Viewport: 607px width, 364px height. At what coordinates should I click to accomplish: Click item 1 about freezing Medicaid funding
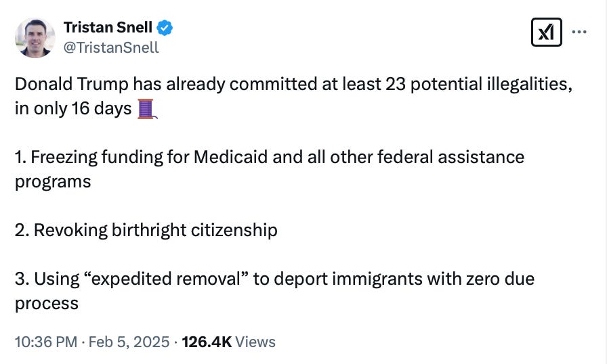270,169
